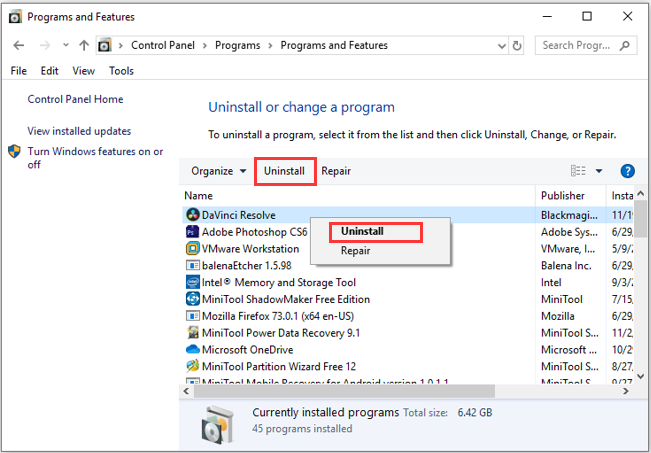651x453 pixels.
Task: Click the Forward navigation arrow
Action: click(45, 45)
